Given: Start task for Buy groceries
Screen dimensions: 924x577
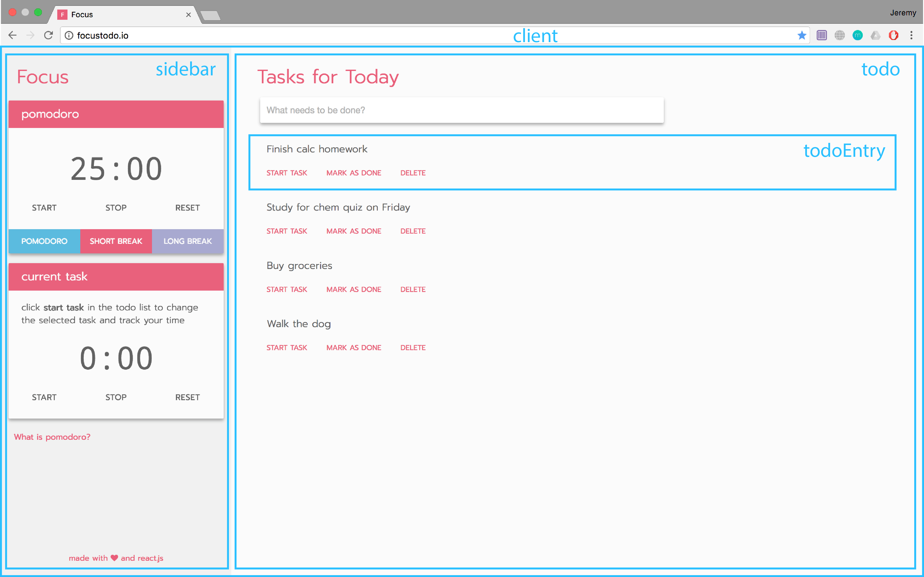Looking at the screenshot, I should click(287, 289).
